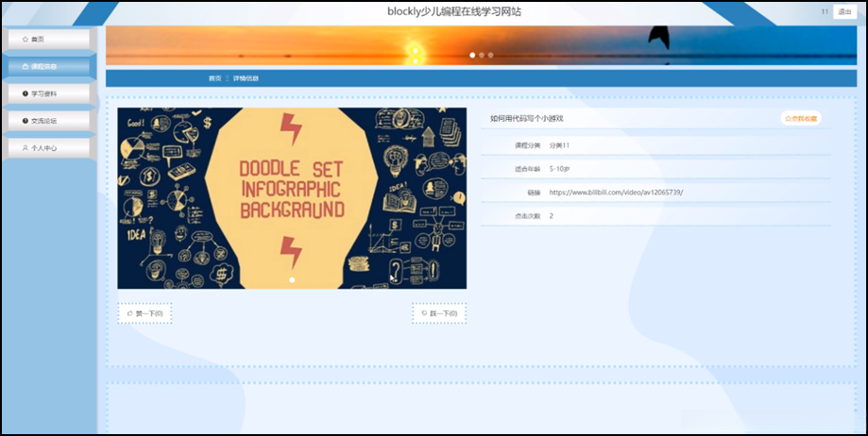Click the 课程分类 label
The width and height of the screenshot is (868, 436).
(528, 145)
